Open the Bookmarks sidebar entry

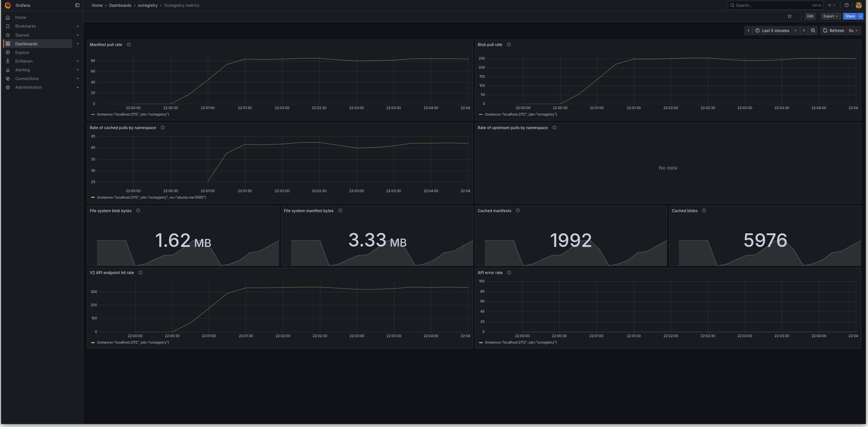coord(25,26)
